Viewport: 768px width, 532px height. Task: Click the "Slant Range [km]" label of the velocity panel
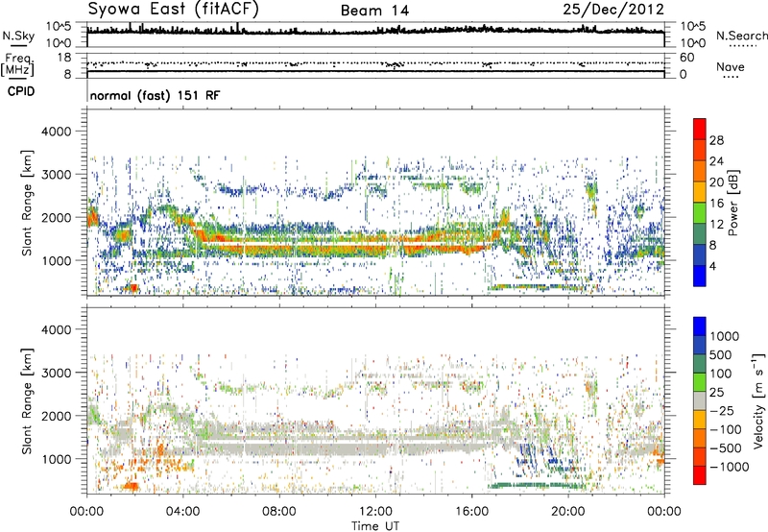point(27,401)
